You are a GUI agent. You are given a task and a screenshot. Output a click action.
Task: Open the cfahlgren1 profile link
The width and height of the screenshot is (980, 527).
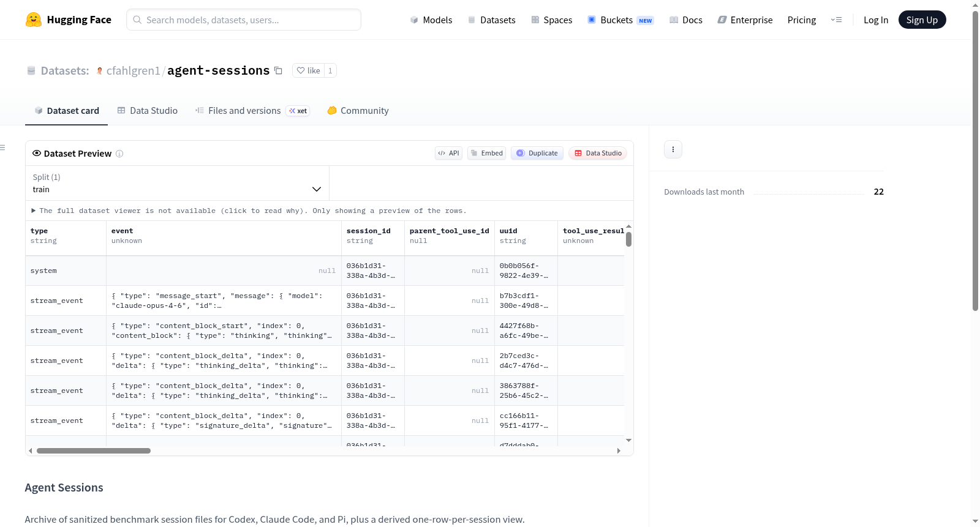(x=133, y=71)
